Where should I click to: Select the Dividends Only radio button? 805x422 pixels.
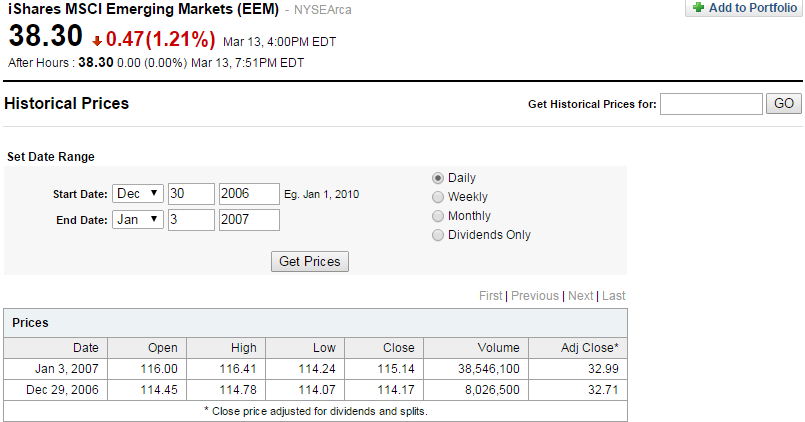pos(437,235)
